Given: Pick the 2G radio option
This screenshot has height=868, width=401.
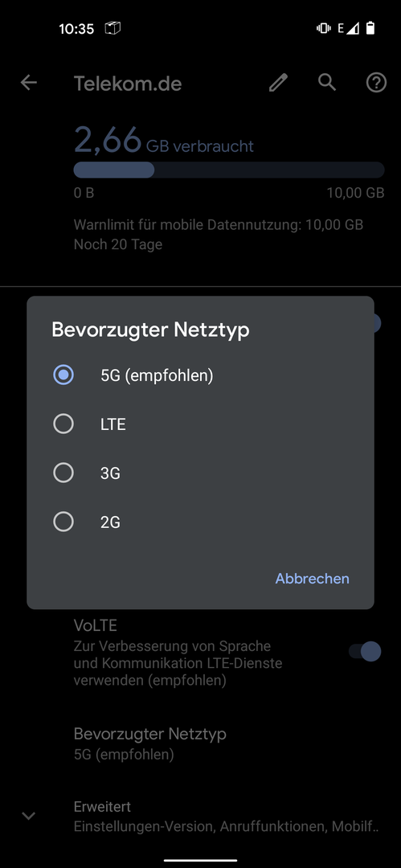Looking at the screenshot, I should pos(63,522).
